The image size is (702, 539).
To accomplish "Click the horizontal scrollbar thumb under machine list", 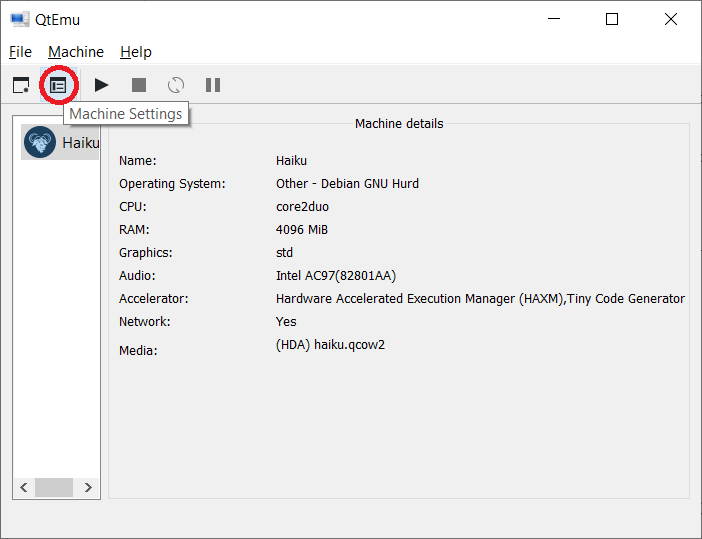I will pos(54,488).
